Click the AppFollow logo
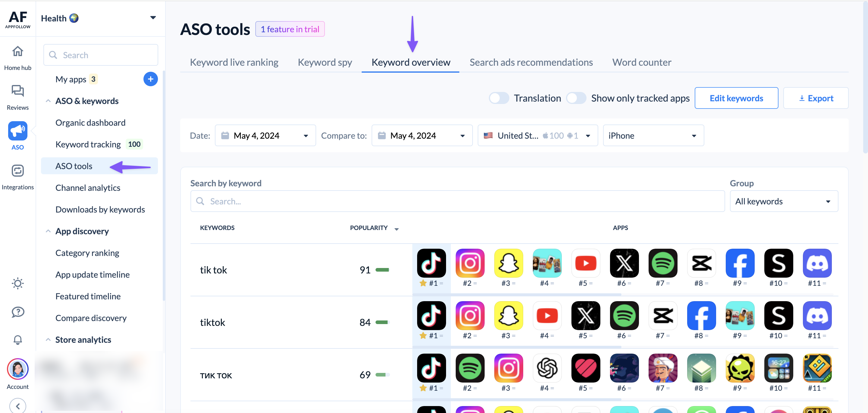 coord(17,19)
